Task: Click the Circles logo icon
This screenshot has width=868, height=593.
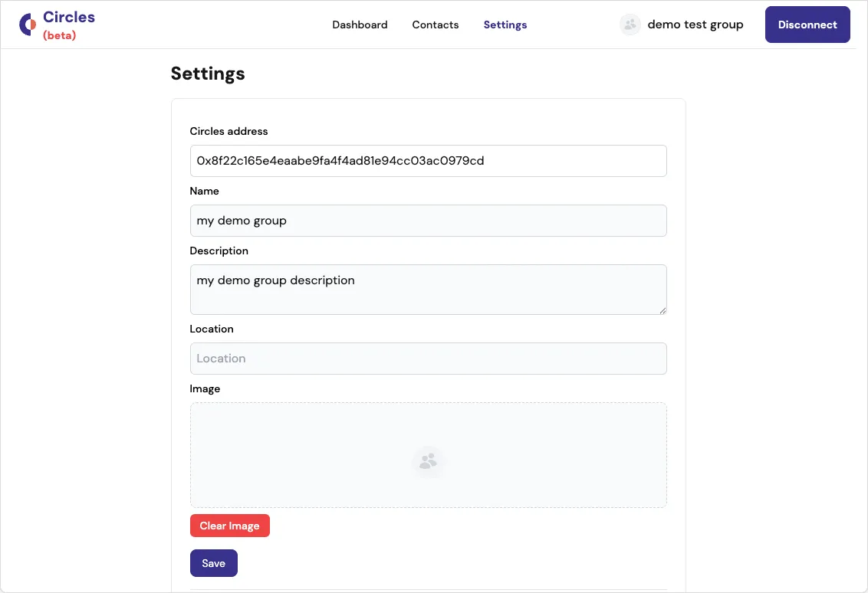Action: click(x=28, y=25)
